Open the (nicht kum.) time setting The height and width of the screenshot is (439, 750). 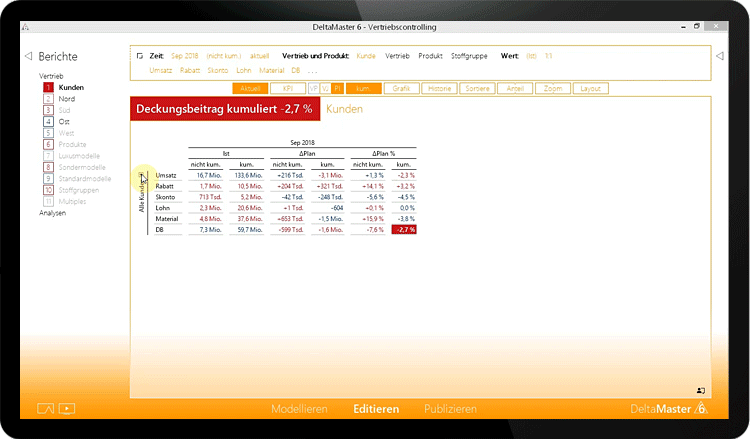pyautogui.click(x=224, y=56)
